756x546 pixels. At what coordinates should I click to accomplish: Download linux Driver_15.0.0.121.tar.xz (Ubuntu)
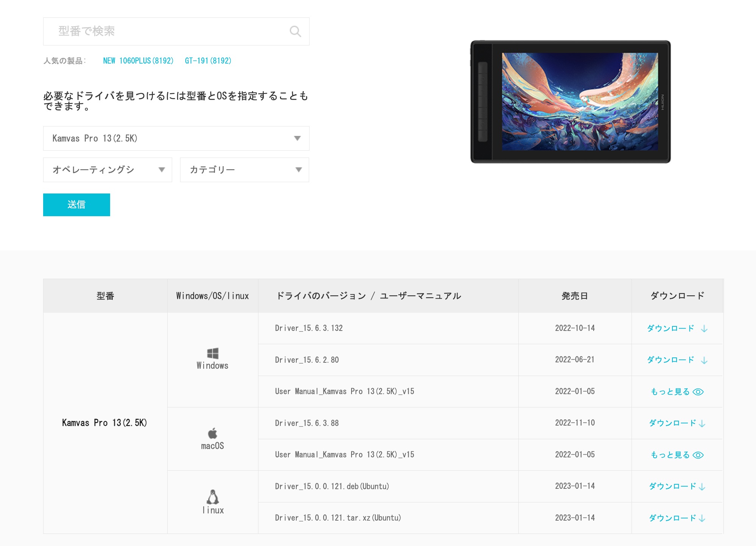coord(677,518)
